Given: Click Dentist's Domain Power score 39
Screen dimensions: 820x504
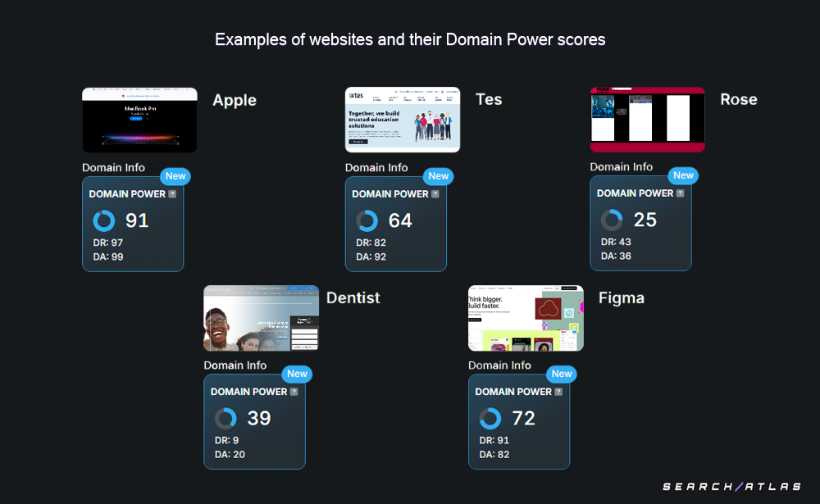Looking at the screenshot, I should click(259, 418).
